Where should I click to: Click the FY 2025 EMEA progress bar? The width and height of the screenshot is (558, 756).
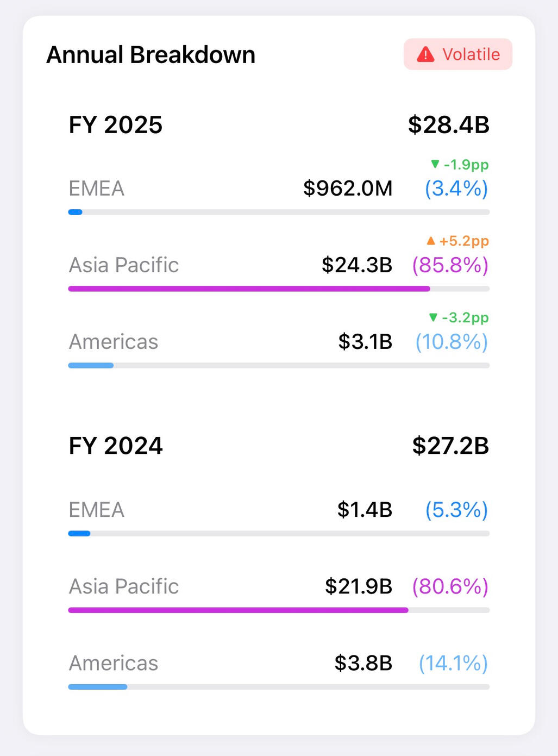[278, 212]
